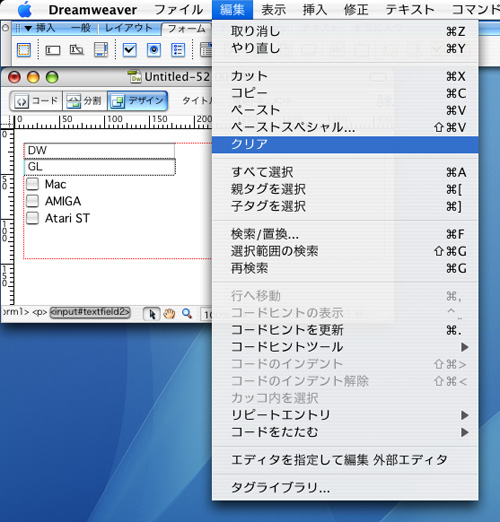Screen dimensions: 500x522
Task: Choose 選択範囲の検索
Action: tap(345, 251)
